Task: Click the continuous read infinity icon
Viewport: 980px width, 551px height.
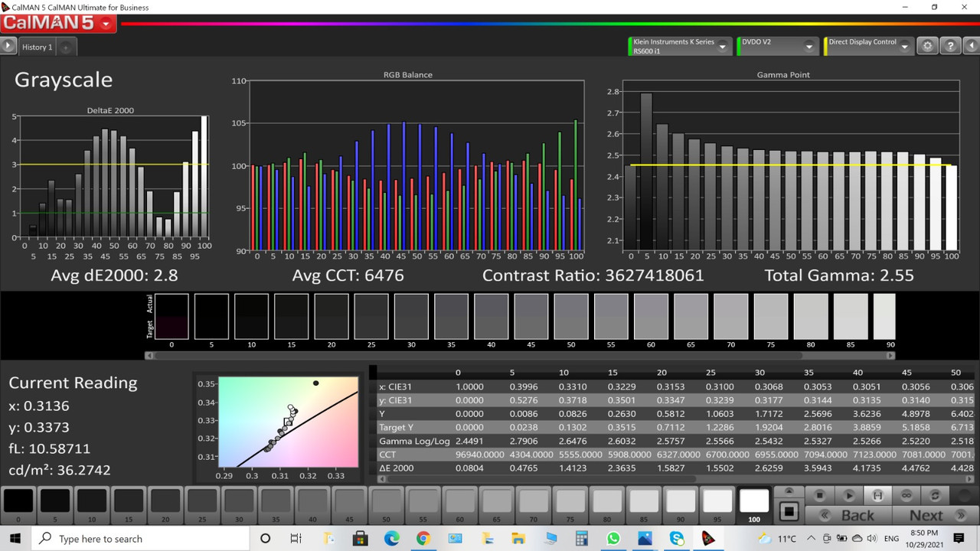Action: coord(906,495)
